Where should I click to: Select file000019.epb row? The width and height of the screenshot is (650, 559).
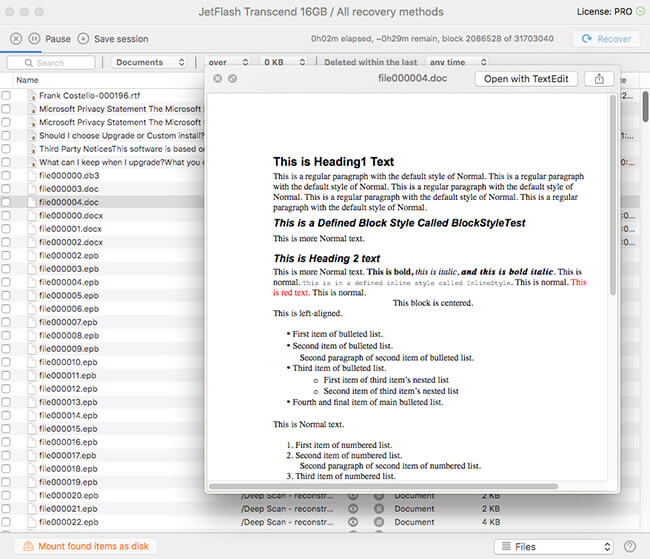[x=102, y=482]
